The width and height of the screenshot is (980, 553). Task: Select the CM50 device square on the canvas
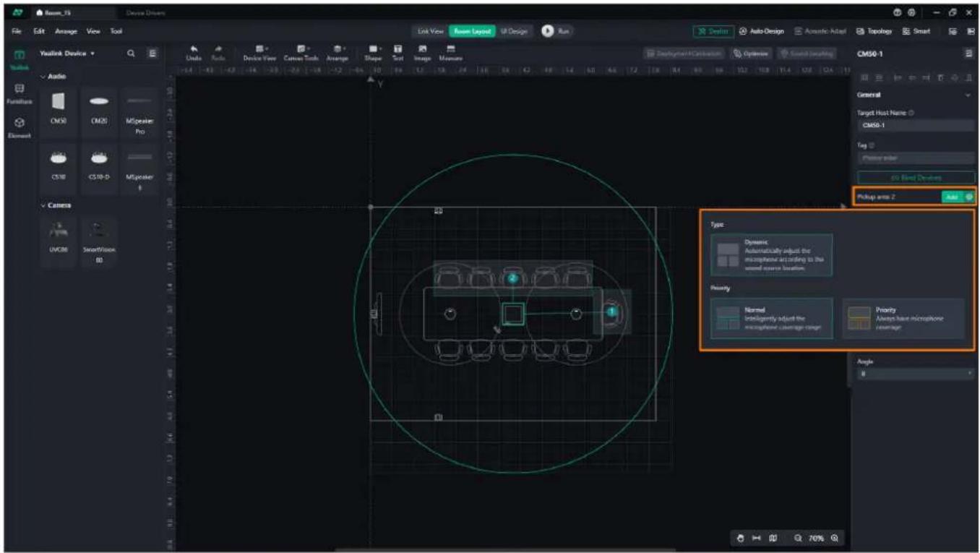pyautogui.click(x=512, y=314)
